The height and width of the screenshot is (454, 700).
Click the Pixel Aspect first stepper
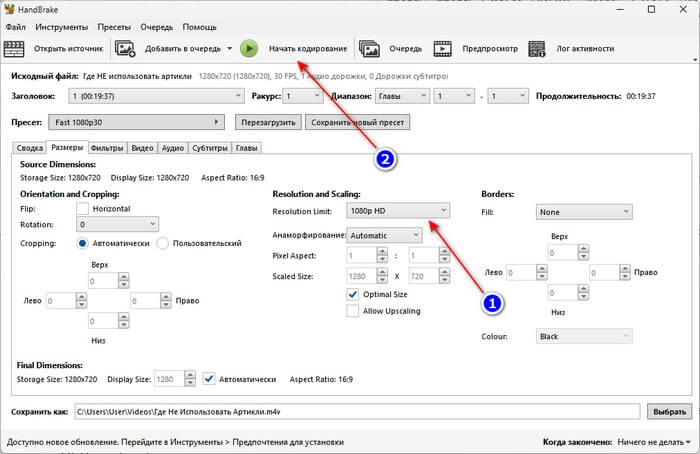pyautogui.click(x=382, y=255)
